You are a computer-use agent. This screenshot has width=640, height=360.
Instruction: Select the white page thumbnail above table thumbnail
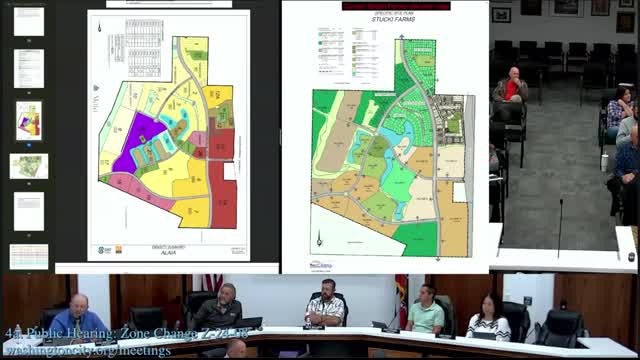point(29,211)
